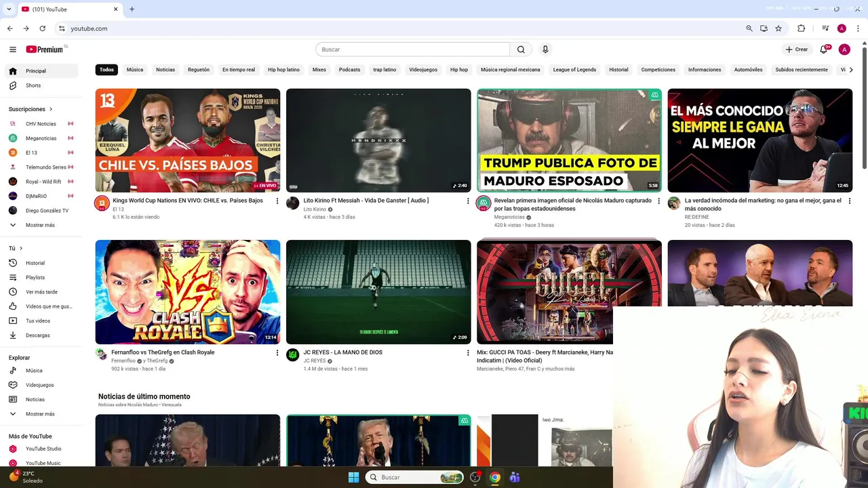Expand the Suscripciones section chevron
868x488 pixels.
[x=50, y=109]
